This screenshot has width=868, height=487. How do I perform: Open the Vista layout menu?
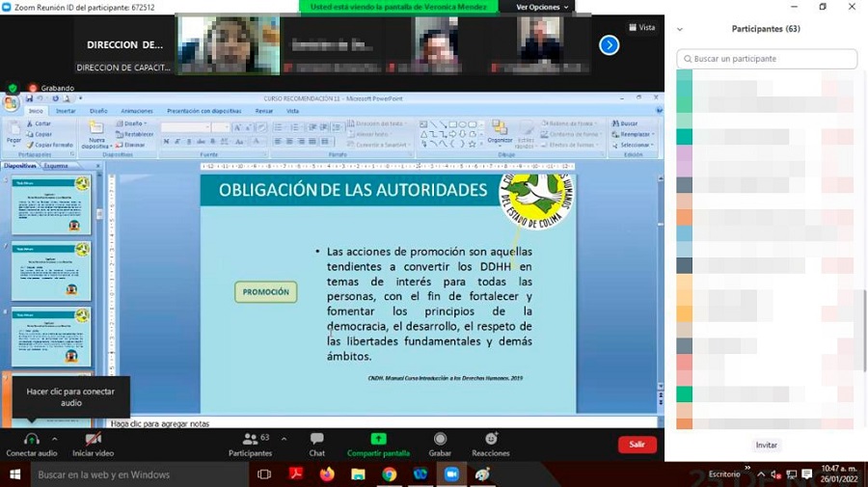click(641, 27)
